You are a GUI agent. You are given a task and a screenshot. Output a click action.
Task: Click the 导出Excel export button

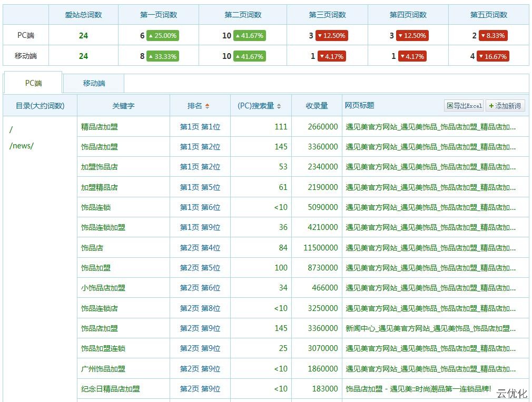tap(464, 106)
